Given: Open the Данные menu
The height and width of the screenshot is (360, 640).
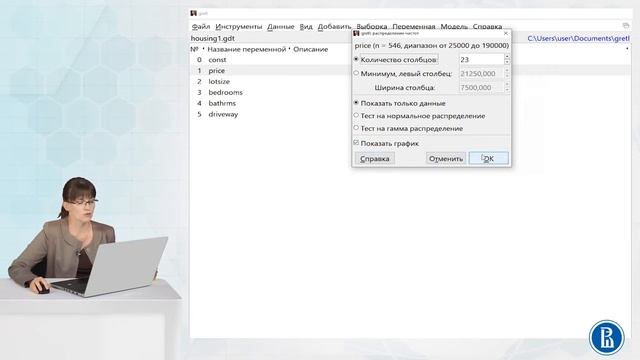Looking at the screenshot, I should [281, 27].
